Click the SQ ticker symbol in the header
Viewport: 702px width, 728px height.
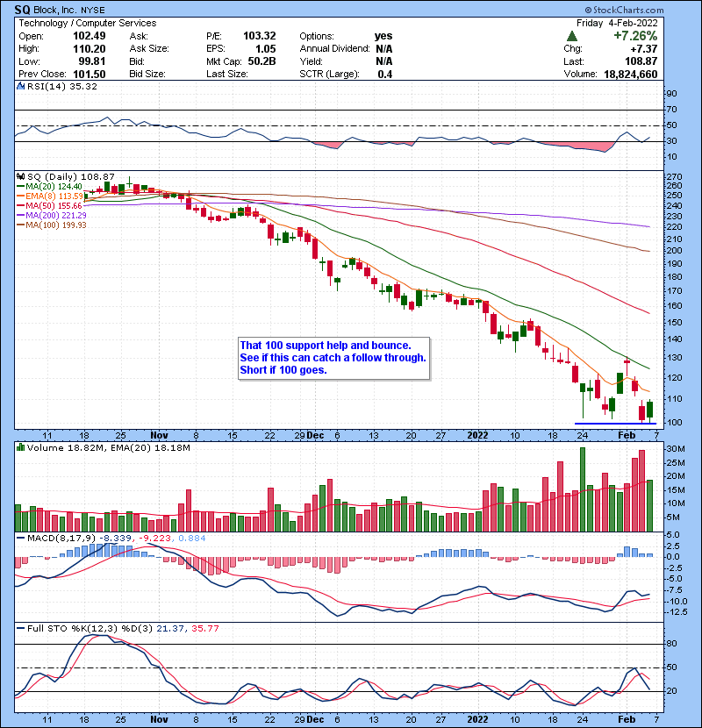(23, 10)
